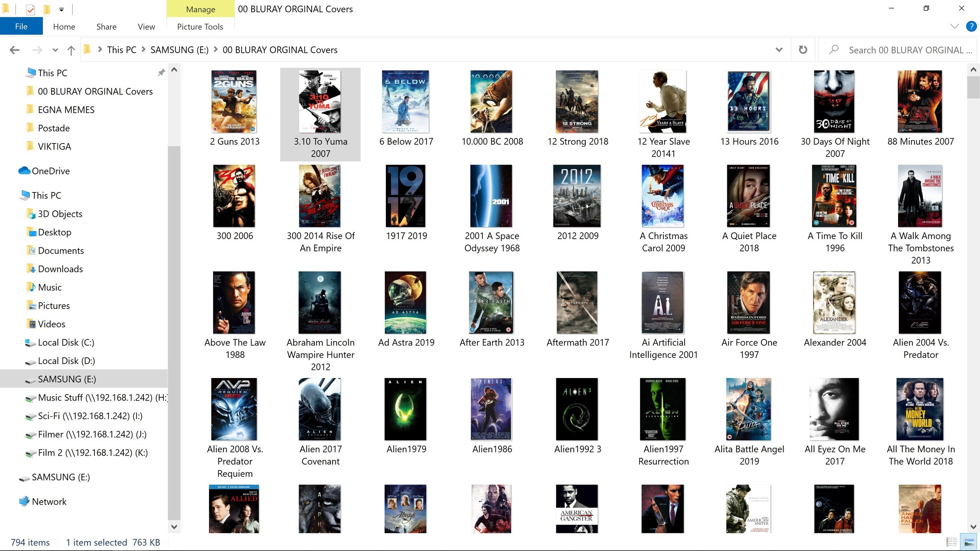Screen dimensions: 980x551
Task: Open the Help question mark icon
Action: pos(971,26)
